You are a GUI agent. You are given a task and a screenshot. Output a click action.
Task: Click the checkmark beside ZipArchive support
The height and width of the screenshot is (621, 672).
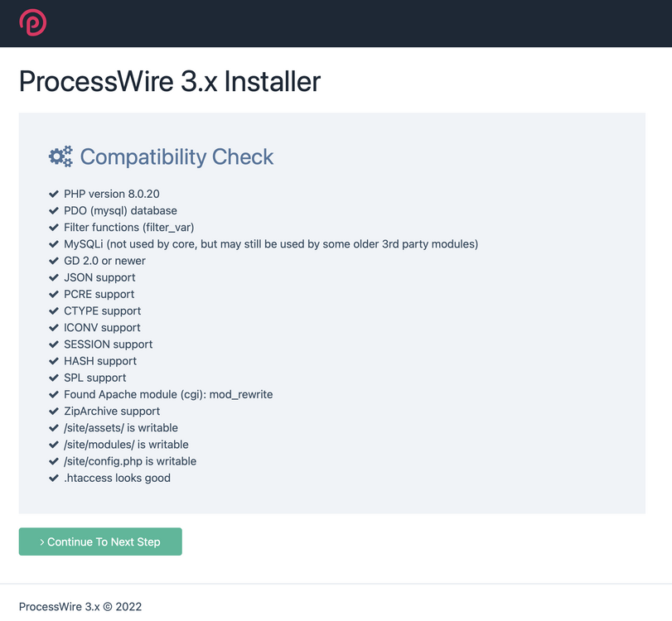click(x=54, y=411)
